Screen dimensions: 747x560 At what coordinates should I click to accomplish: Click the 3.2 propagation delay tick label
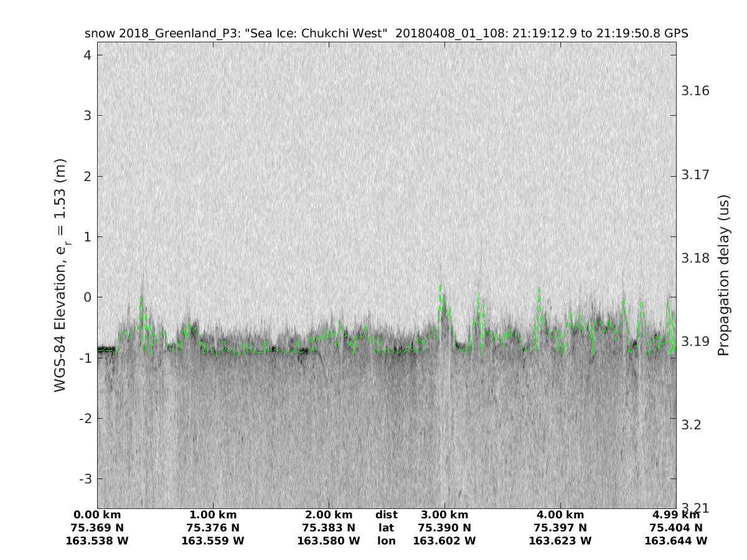tap(692, 425)
